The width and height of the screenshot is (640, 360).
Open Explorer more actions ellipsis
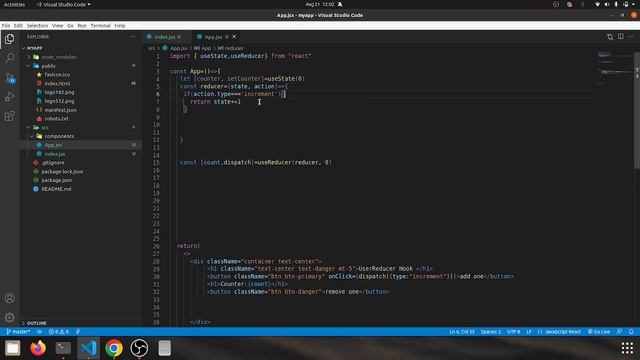pos(133,37)
